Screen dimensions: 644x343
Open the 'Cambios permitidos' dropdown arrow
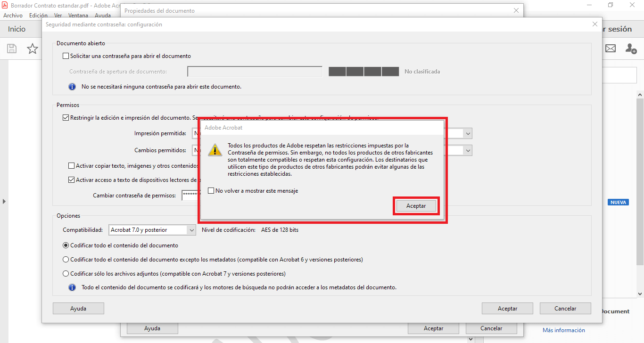coord(468,150)
